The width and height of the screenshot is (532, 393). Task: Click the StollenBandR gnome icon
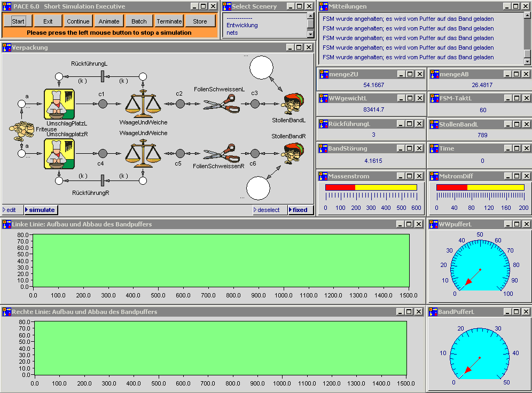pyautogui.click(x=293, y=153)
